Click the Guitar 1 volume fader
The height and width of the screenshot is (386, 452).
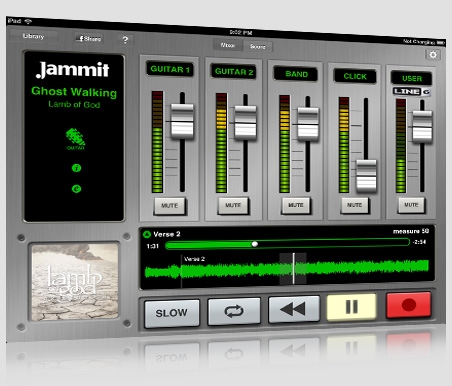pyautogui.click(x=182, y=121)
